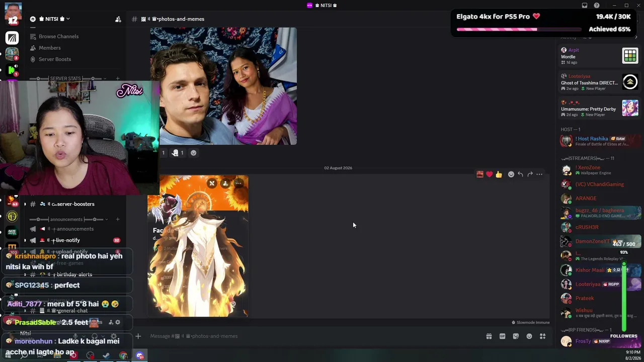Open user settings gear icon
Screen dimensions: 644x362
114,336
